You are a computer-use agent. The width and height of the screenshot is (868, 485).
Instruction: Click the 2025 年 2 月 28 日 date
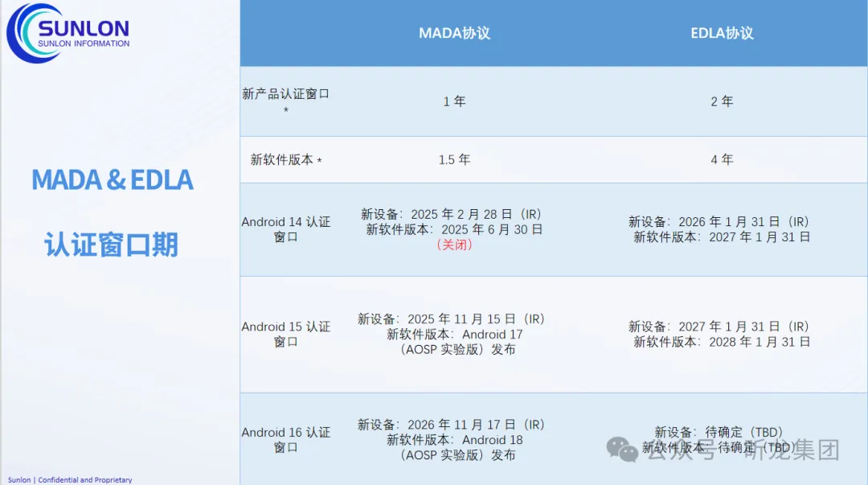473,214
